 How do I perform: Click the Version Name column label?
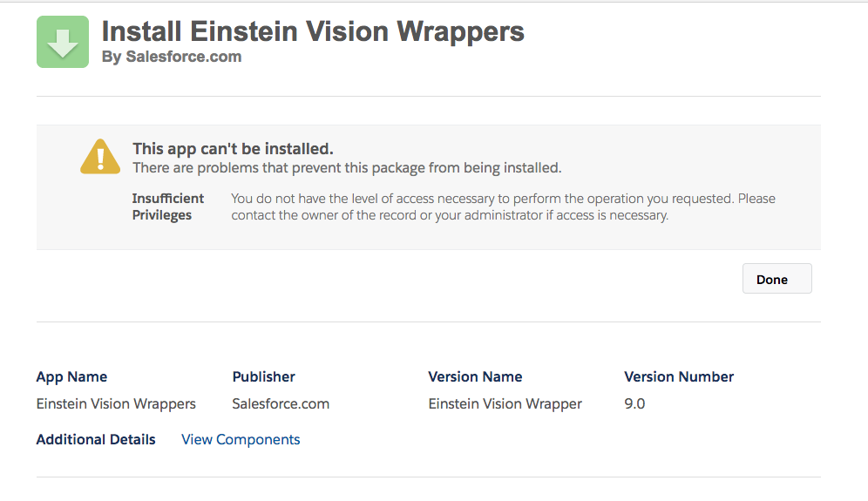[x=475, y=377]
